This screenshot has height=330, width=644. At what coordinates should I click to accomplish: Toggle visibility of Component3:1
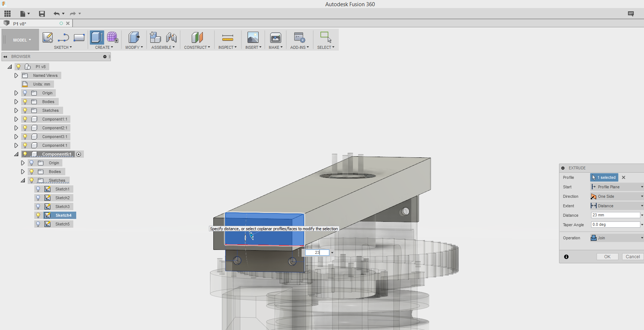[25, 137]
